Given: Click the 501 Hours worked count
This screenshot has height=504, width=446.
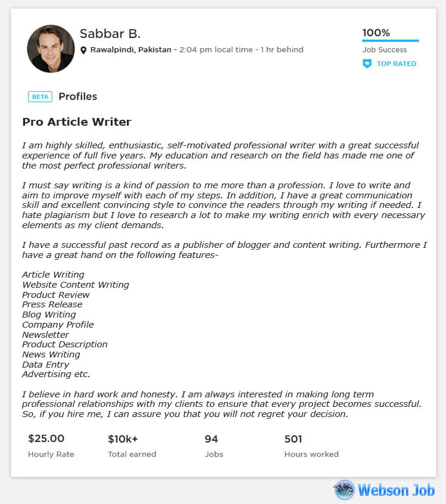Looking at the screenshot, I should 294,438.
